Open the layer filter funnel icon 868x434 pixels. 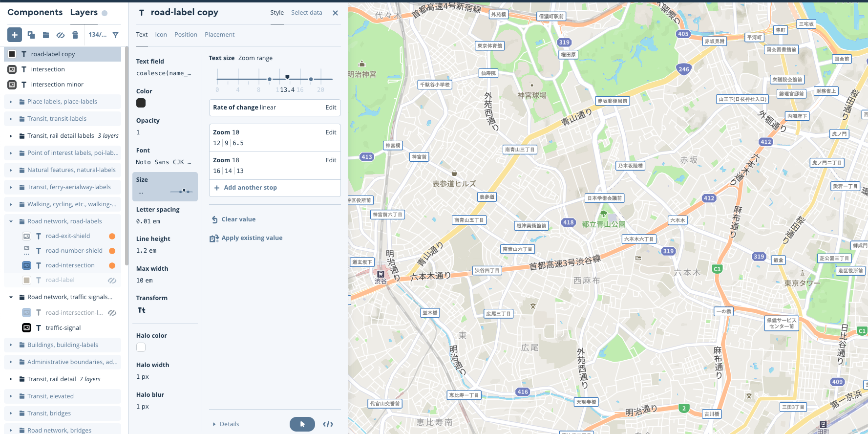116,35
